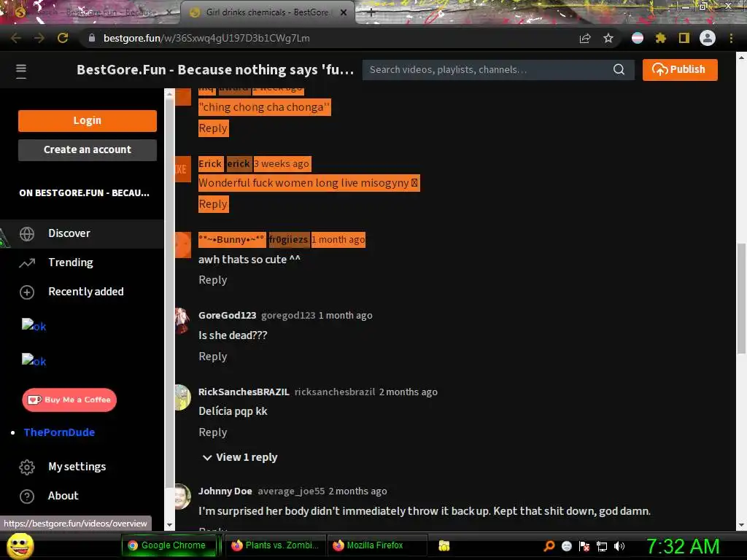Open Trending in the sidebar
This screenshot has height=560, width=747.
(82, 262)
